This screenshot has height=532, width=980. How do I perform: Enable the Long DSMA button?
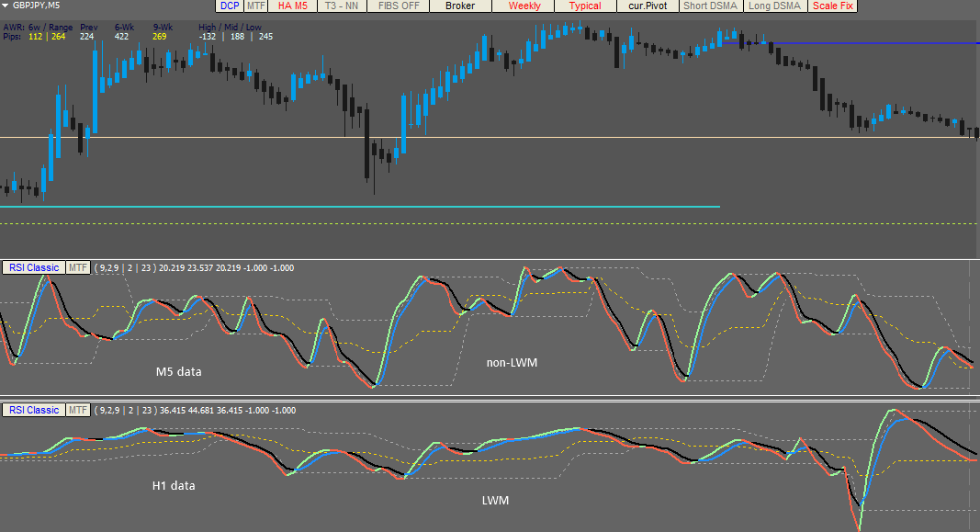click(x=774, y=6)
